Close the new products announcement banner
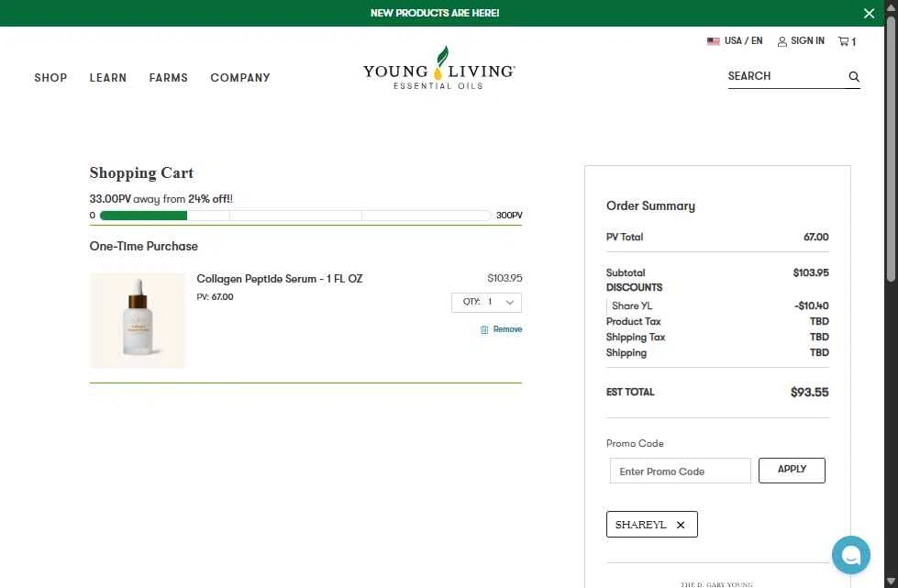This screenshot has width=898, height=588. tap(869, 13)
